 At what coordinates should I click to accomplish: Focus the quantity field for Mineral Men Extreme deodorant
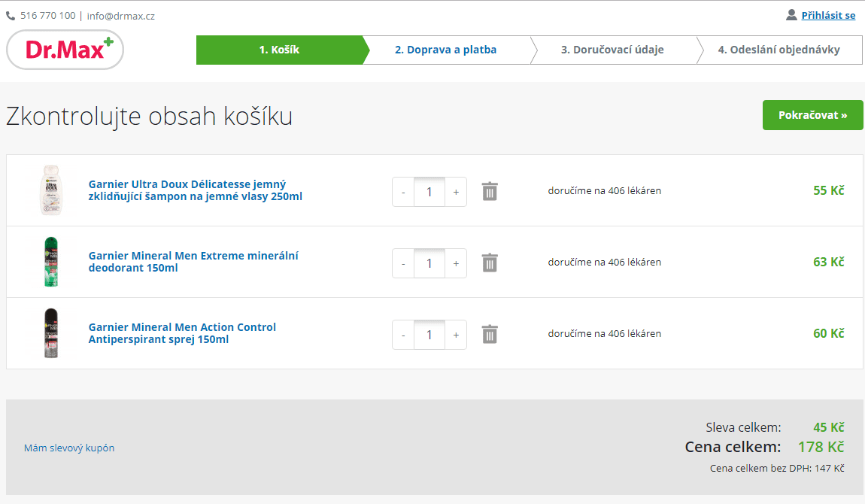[429, 263]
